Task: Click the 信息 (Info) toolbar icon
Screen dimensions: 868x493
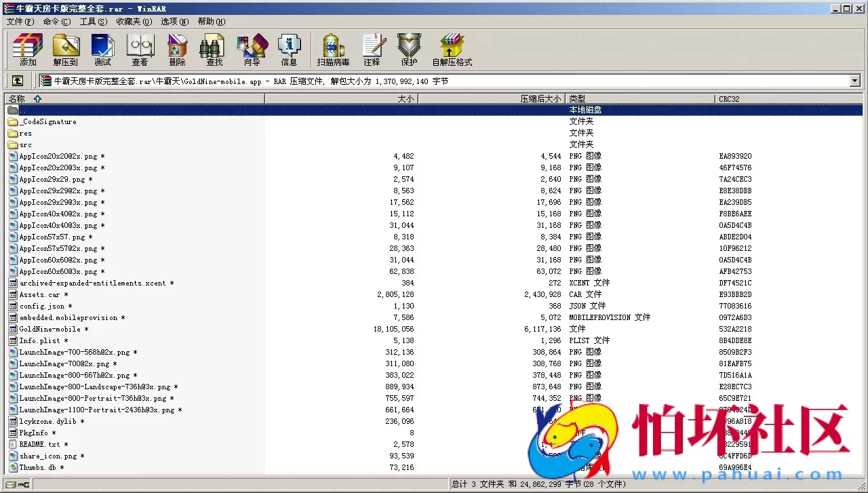Action: (289, 50)
